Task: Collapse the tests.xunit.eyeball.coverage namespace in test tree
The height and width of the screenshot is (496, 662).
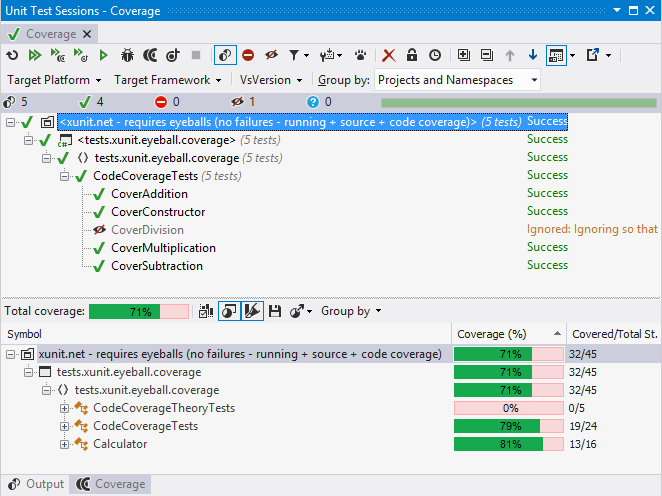Action: point(46,158)
